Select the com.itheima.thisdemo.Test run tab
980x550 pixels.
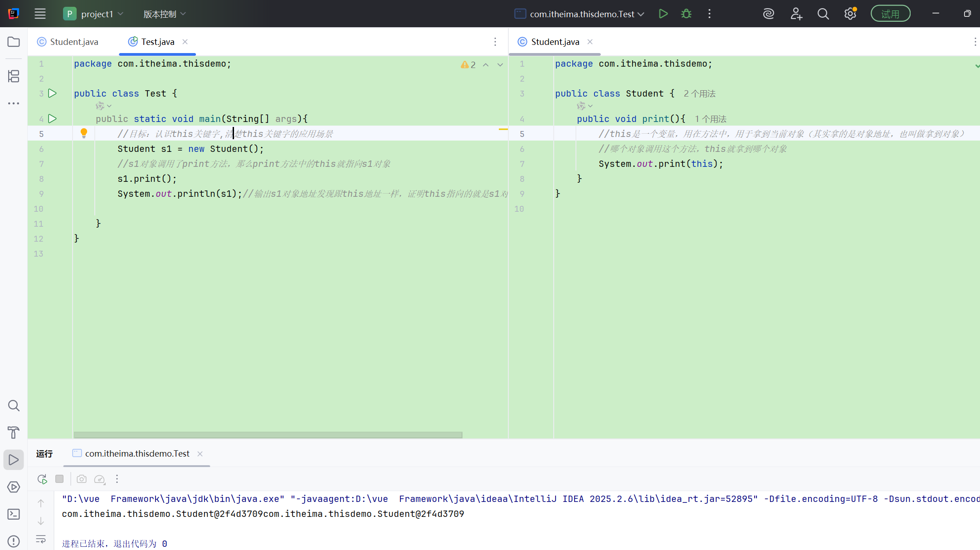(x=137, y=453)
